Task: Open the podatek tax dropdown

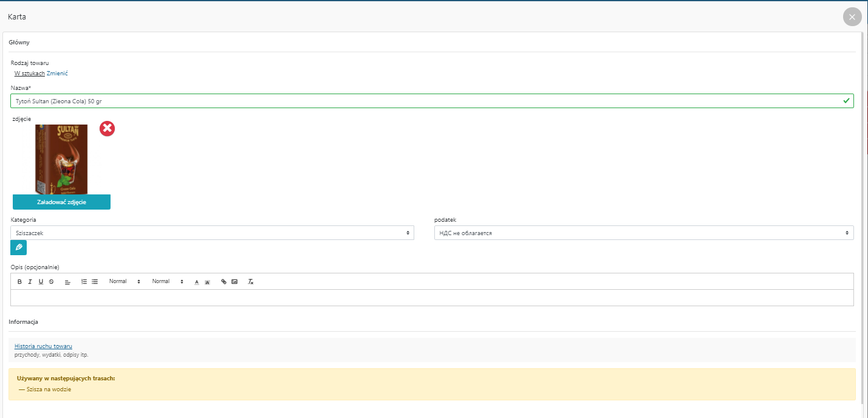Action: [x=643, y=233]
